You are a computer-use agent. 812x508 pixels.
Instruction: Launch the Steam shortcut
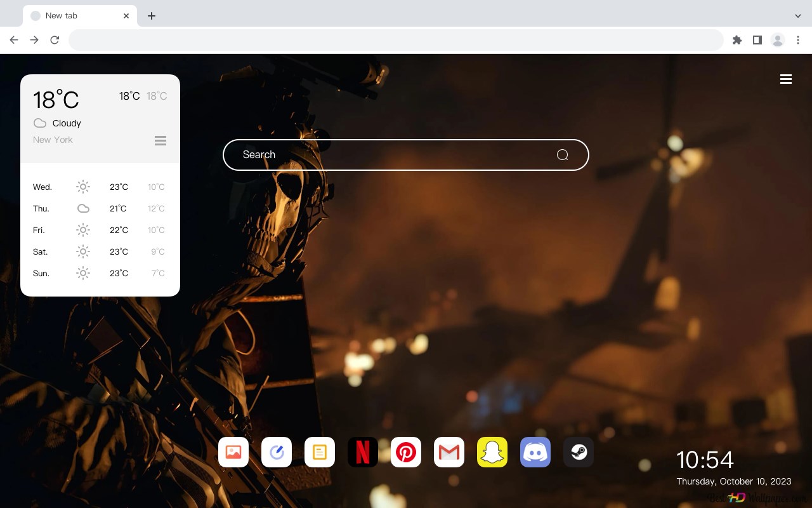pyautogui.click(x=579, y=452)
